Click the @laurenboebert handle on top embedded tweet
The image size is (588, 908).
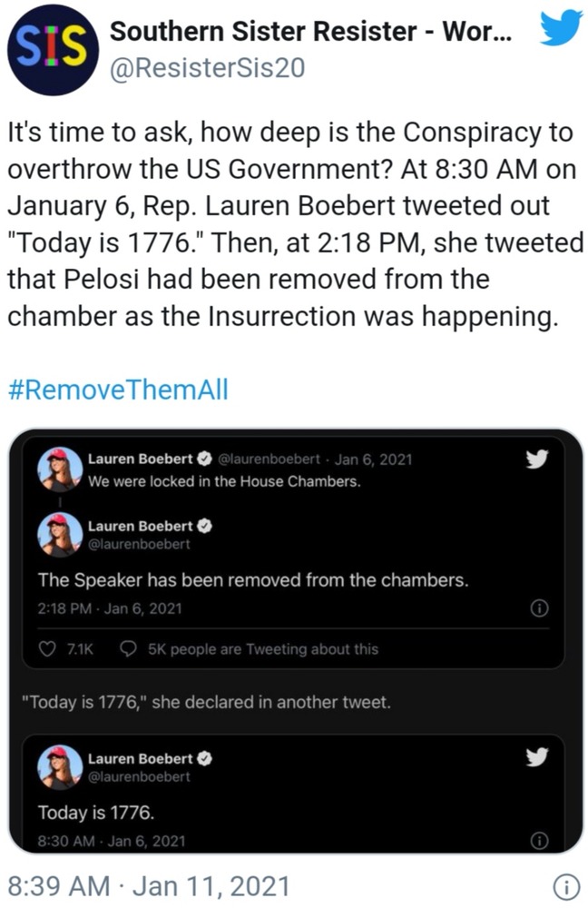pos(269,459)
